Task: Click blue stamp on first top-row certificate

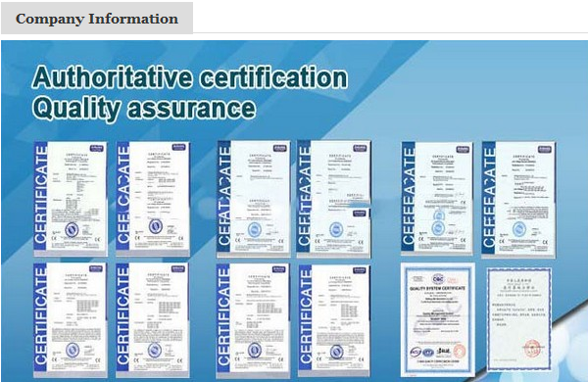Action: click(x=72, y=229)
